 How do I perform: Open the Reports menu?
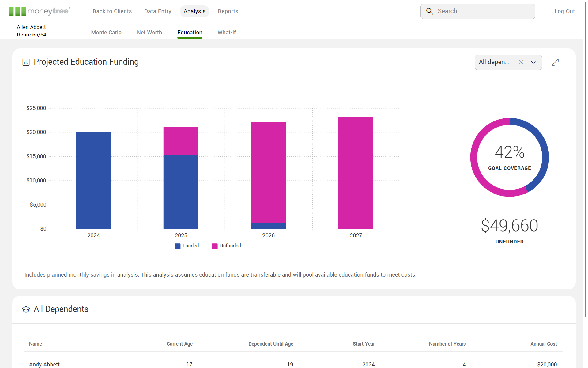pyautogui.click(x=228, y=11)
